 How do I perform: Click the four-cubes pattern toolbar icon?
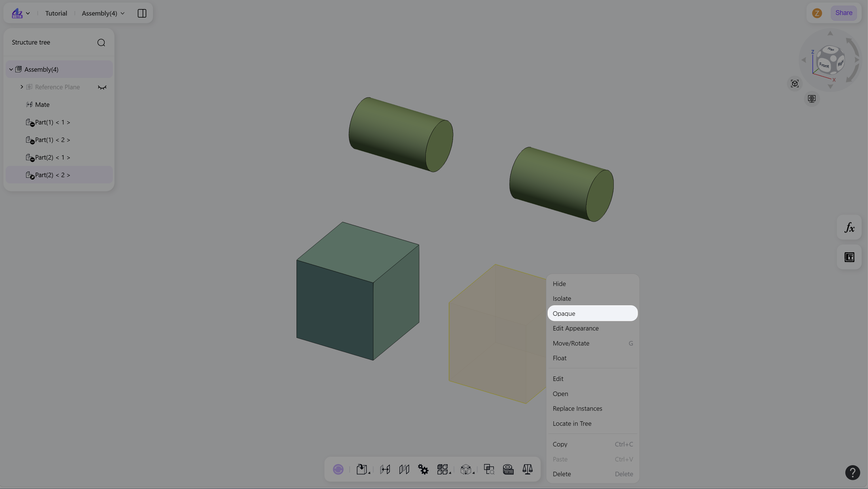pos(442,469)
